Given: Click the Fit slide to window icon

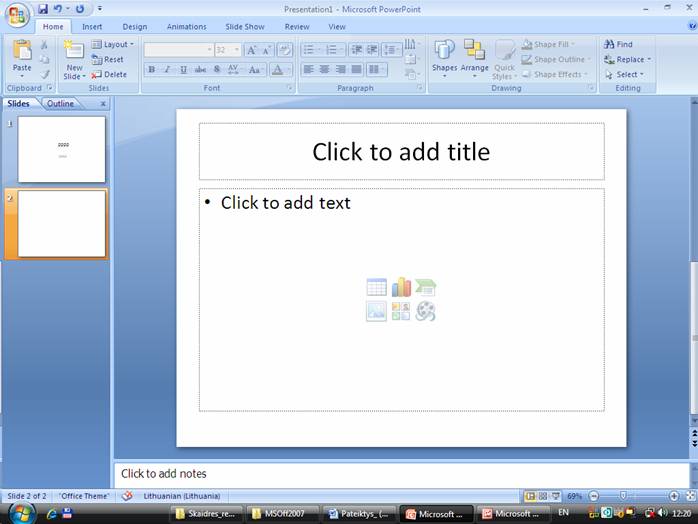Looking at the screenshot, I should click(691, 496).
